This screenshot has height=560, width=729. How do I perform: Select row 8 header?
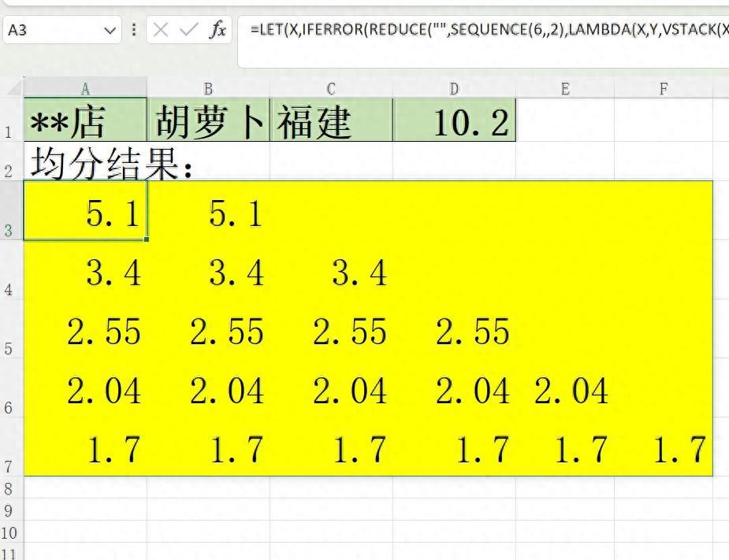click(x=12, y=488)
